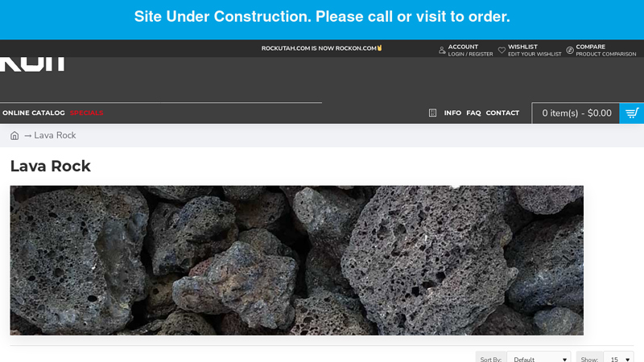Select the compare product icon
The image size is (644, 362).
click(570, 50)
